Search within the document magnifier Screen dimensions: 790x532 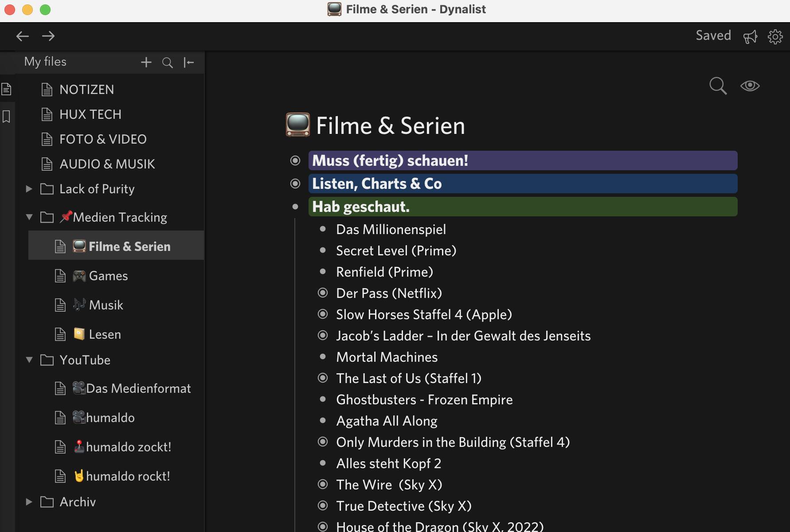click(x=718, y=86)
